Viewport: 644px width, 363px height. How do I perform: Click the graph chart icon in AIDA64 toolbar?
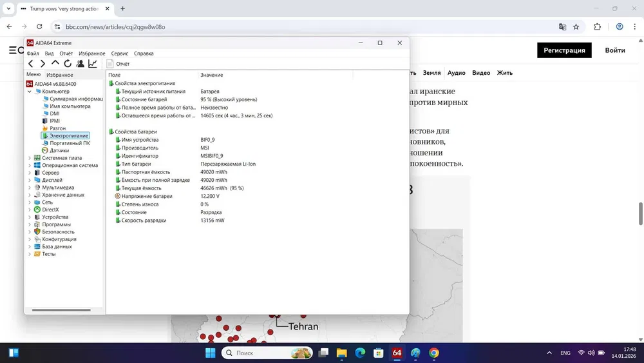click(93, 64)
